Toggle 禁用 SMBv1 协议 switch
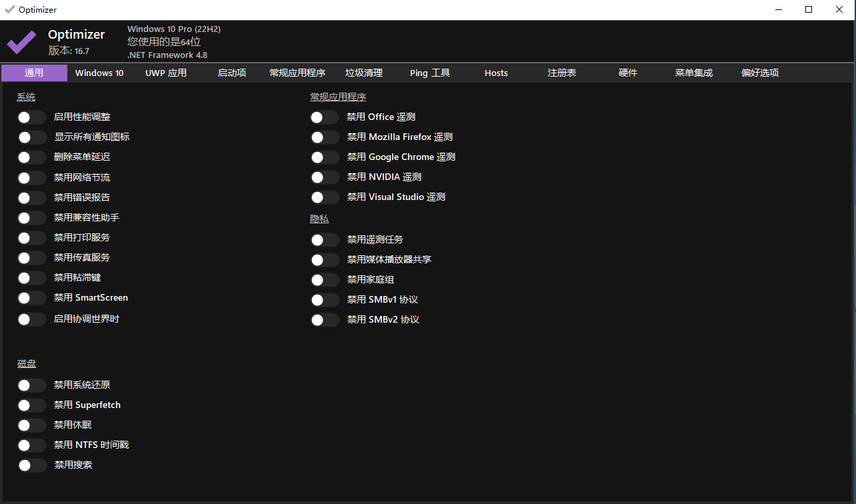856x504 pixels. click(325, 300)
